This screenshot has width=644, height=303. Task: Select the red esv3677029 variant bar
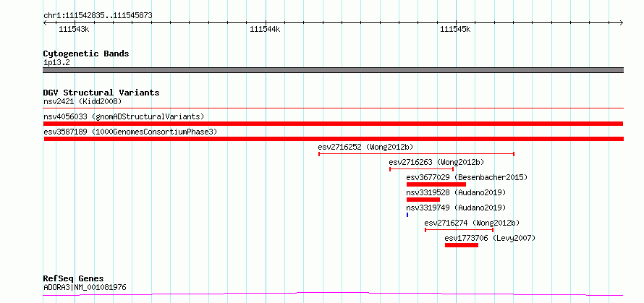pyautogui.click(x=436, y=184)
